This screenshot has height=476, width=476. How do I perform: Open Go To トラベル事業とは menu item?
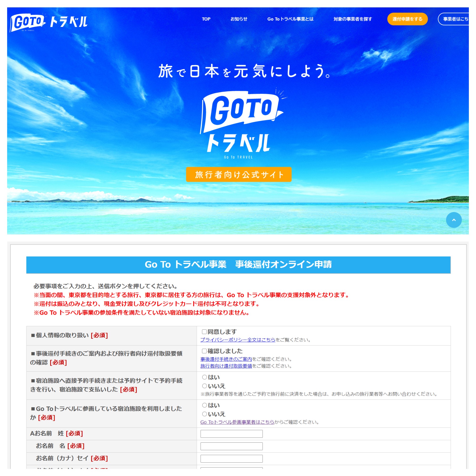(x=290, y=19)
